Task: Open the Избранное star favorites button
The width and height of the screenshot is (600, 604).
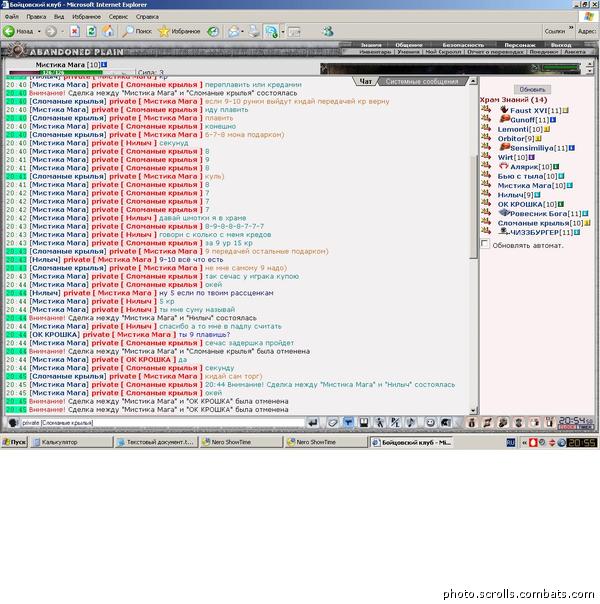Action: point(179,31)
